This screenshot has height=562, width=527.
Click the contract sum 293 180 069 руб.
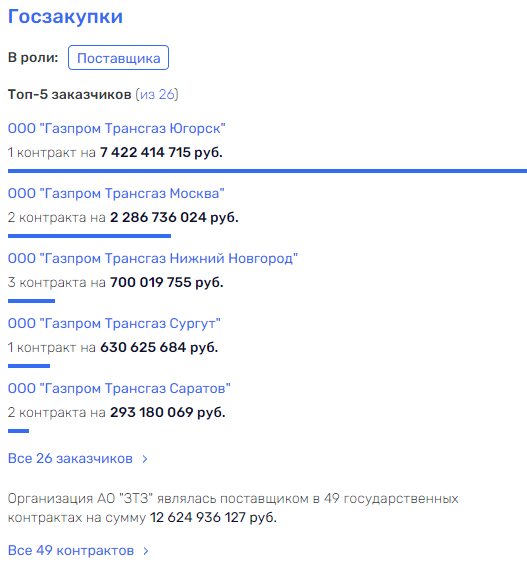coord(168,412)
